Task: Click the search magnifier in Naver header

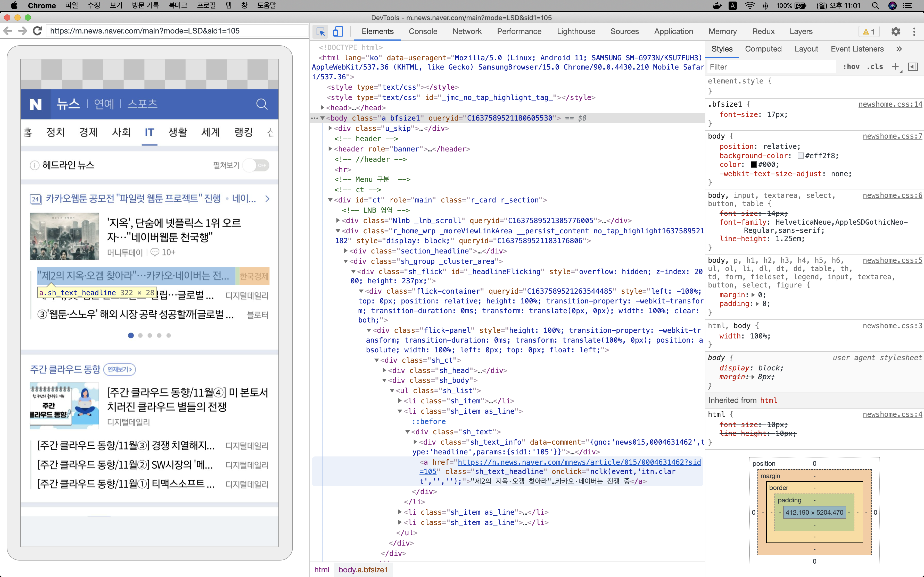Action: pyautogui.click(x=261, y=104)
